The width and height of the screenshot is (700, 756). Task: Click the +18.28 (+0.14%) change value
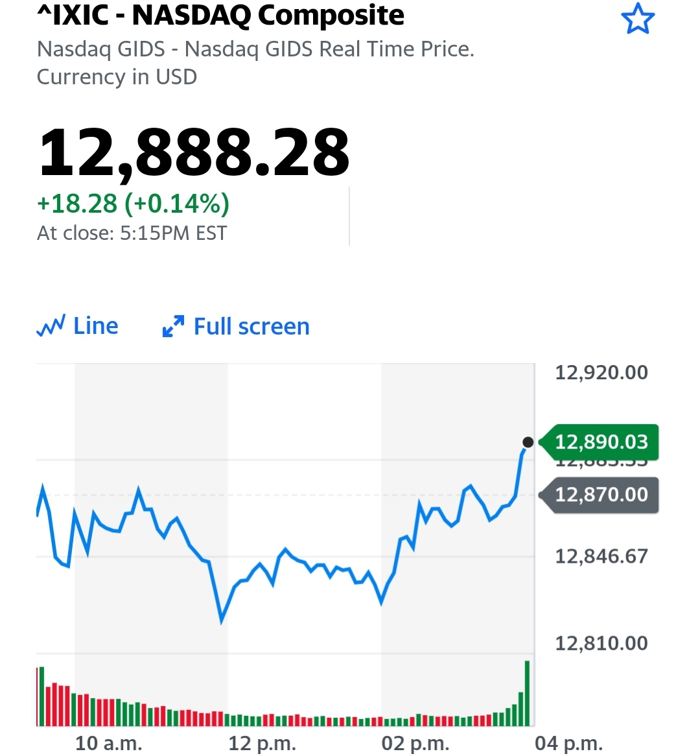coord(133,204)
